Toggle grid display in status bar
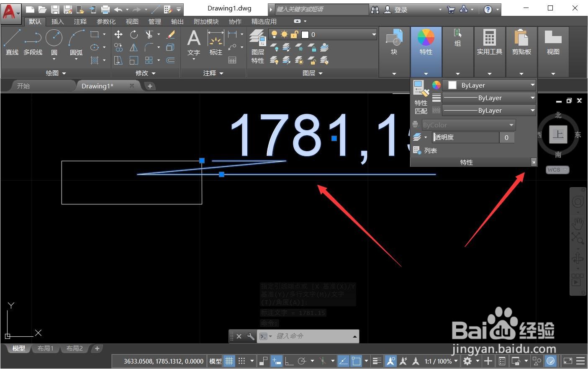 point(229,361)
